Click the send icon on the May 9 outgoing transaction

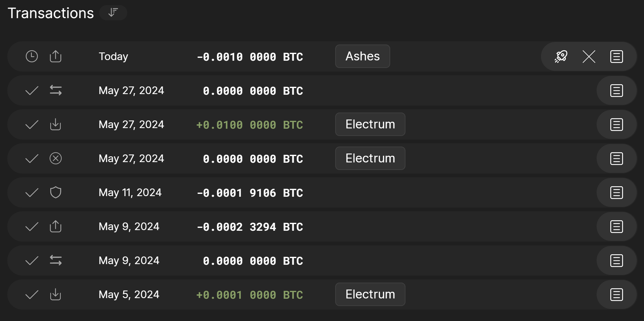[56, 226]
